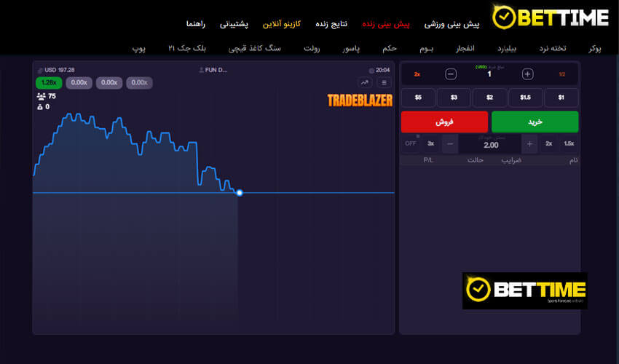Decrease bet amount with circled minus icon
Viewport: 619px width, 364px height.
pos(451,74)
